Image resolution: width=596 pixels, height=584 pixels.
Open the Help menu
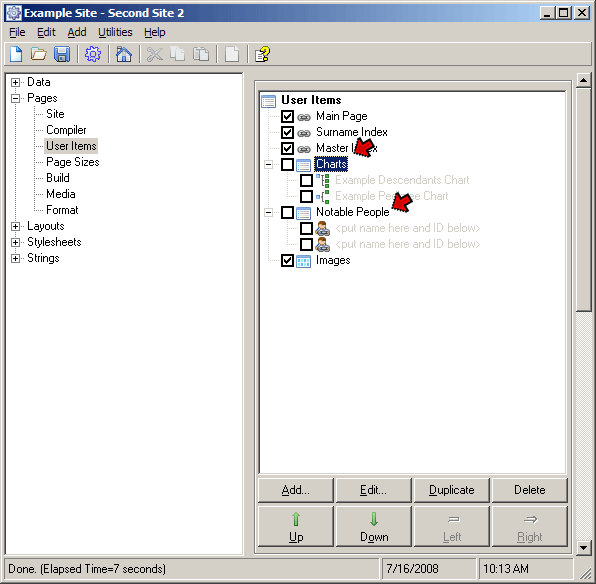155,33
